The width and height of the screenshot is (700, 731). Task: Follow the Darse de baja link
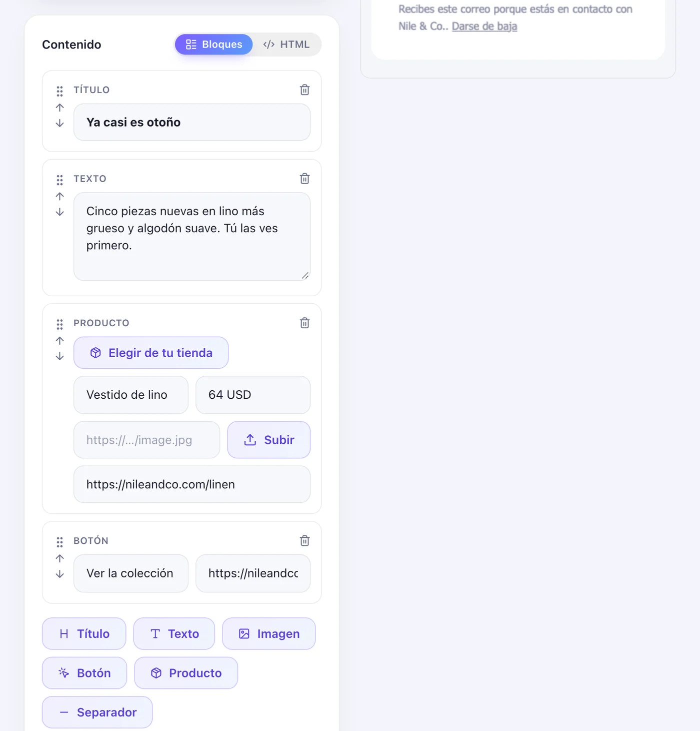[x=484, y=26]
